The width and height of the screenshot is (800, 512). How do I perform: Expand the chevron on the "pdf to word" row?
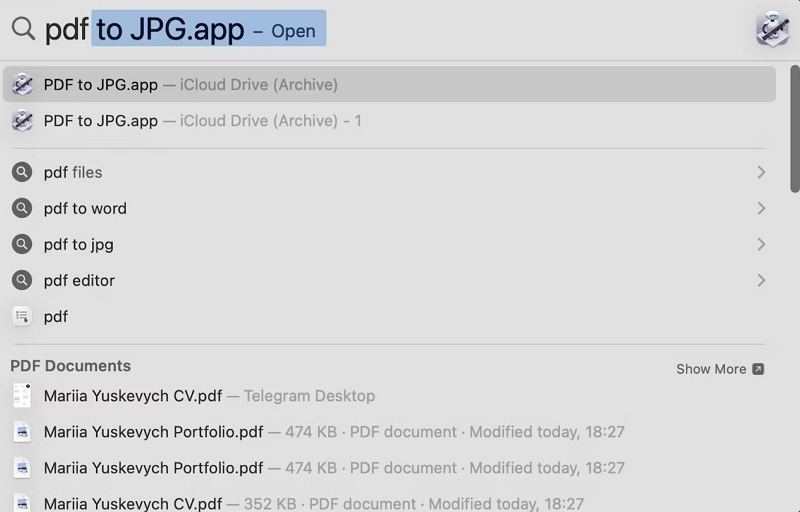[761, 208]
